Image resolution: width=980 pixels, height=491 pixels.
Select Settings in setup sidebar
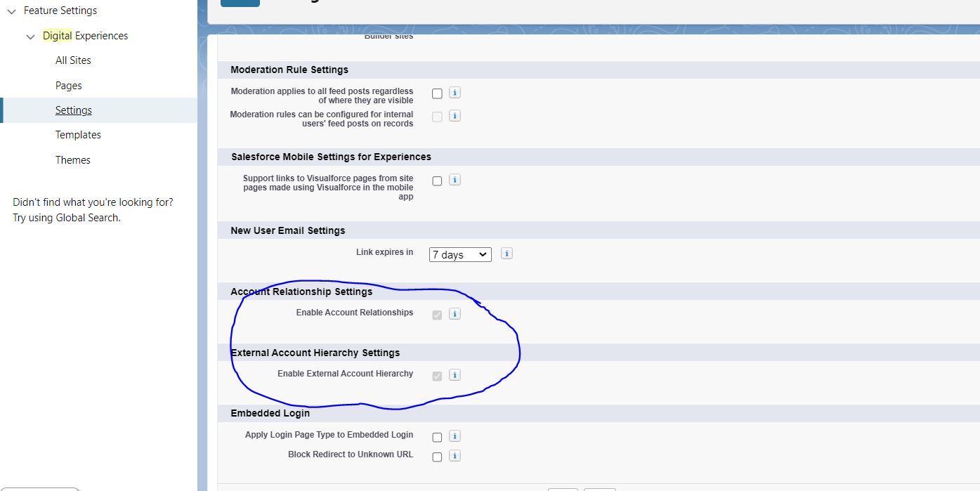(x=74, y=110)
